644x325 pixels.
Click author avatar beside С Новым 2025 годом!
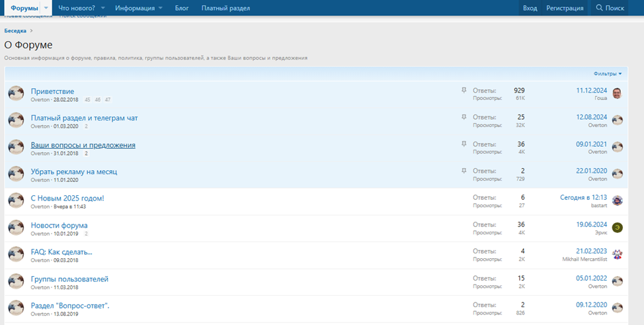[x=16, y=201]
